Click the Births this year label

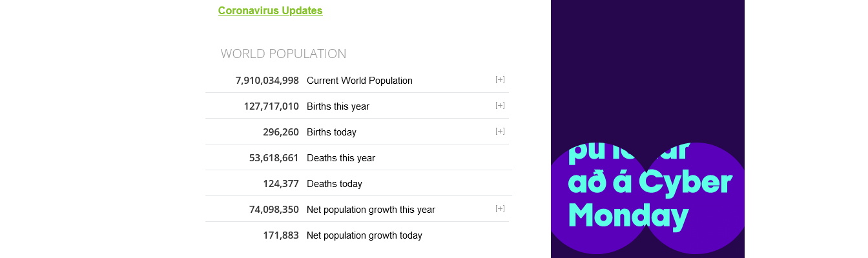pyautogui.click(x=338, y=106)
